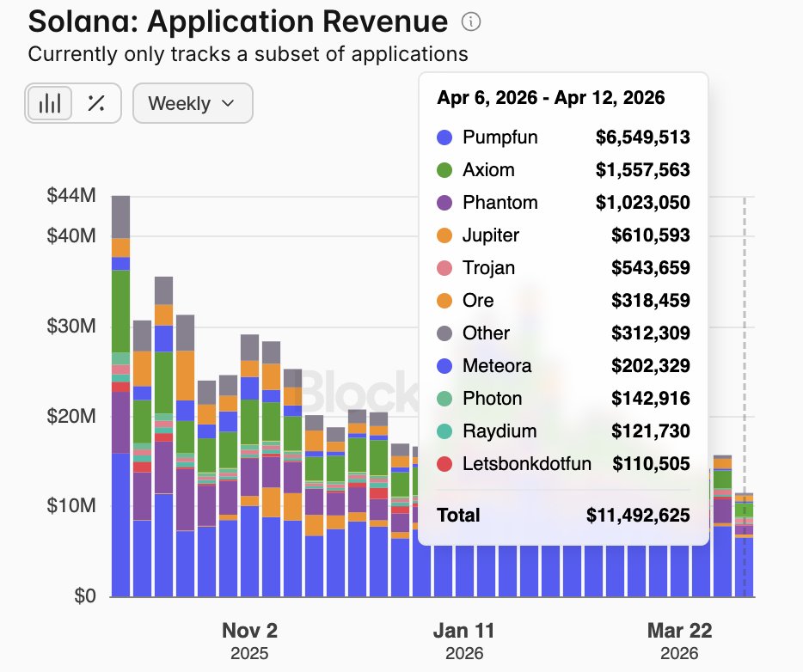This screenshot has width=803, height=672.
Task: Click the blue Pumpfun legend dot
Action: point(444,137)
